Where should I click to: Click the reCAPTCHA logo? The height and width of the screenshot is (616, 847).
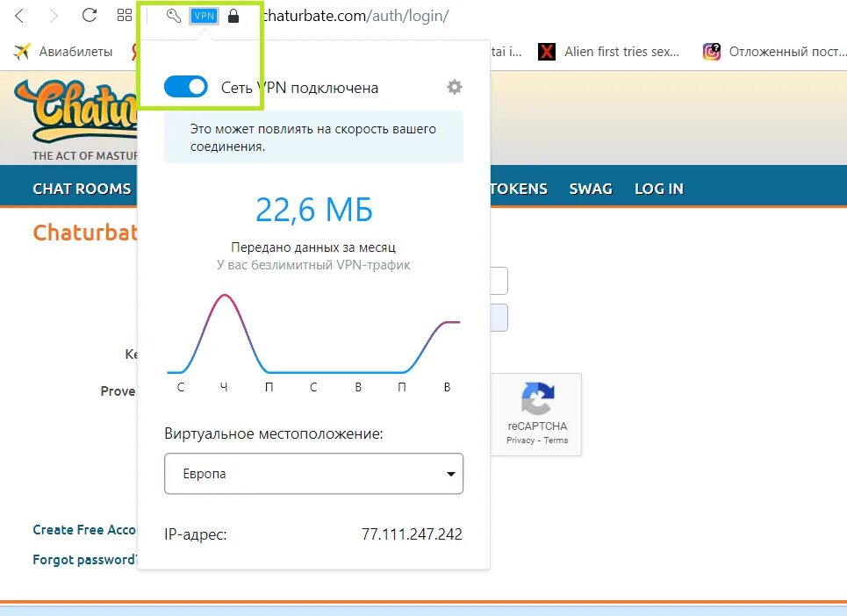point(537,398)
